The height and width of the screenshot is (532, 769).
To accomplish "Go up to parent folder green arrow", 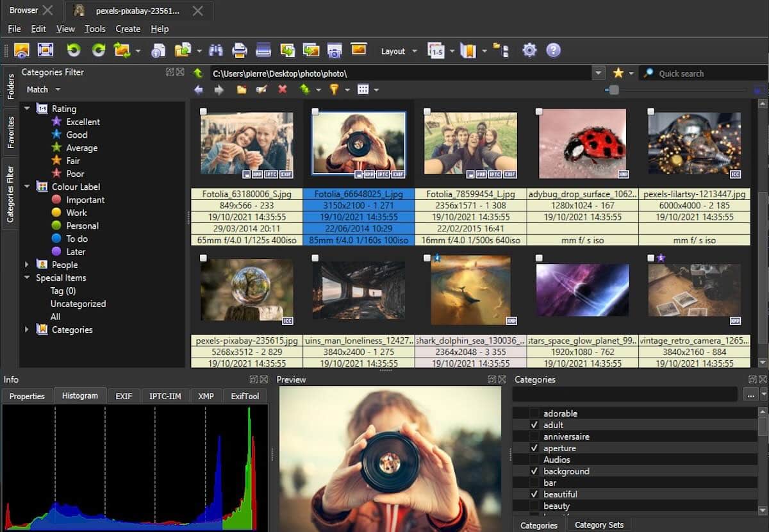I will pyautogui.click(x=198, y=73).
